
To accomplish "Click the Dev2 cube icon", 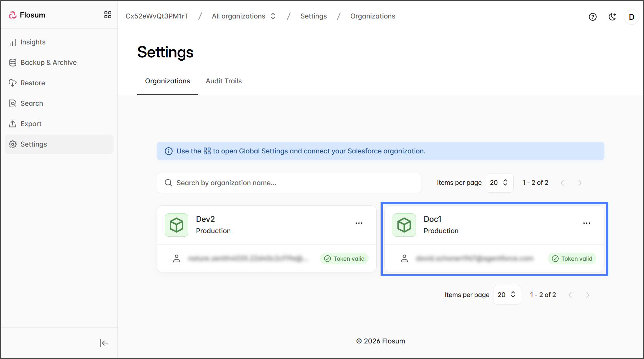I will pos(176,225).
